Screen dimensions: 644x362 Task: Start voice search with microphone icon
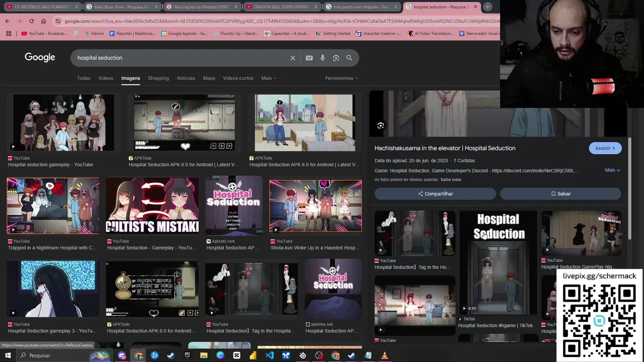tap(323, 58)
